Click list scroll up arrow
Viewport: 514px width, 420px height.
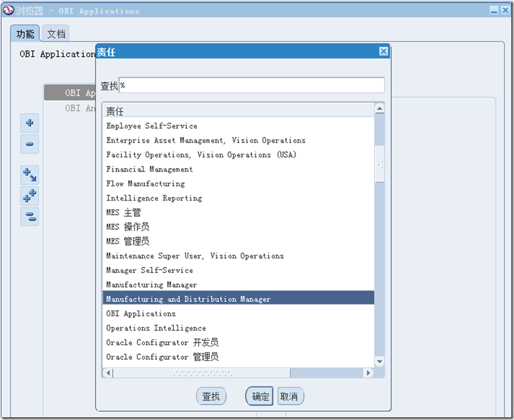tap(380, 108)
